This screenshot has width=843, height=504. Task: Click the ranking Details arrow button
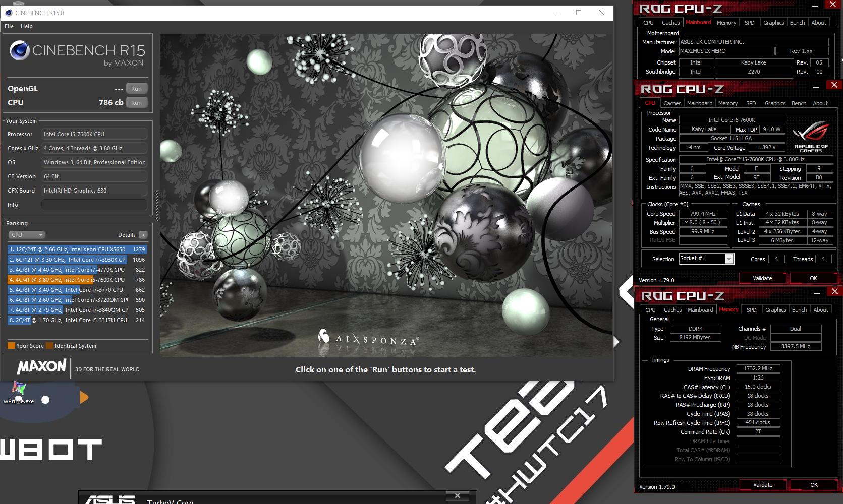[x=143, y=235]
